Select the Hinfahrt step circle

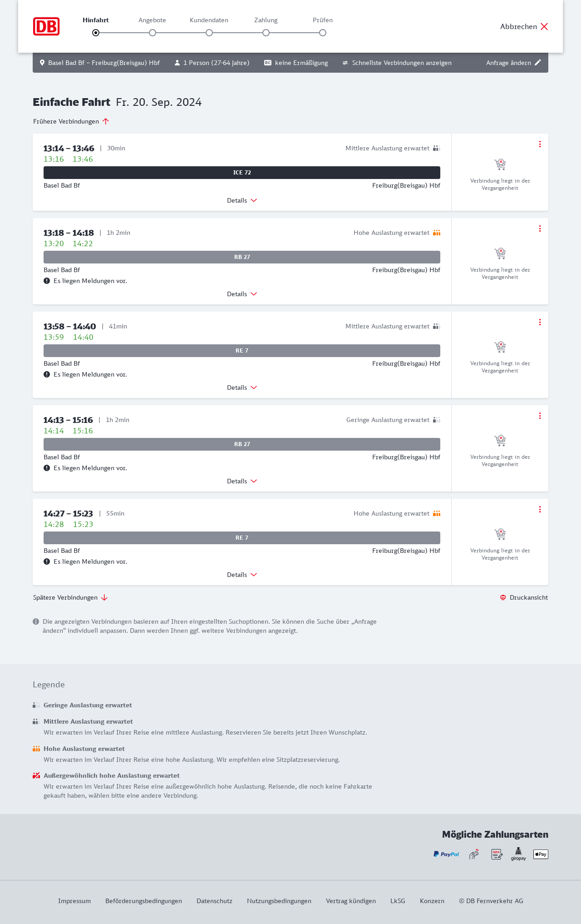pyautogui.click(x=96, y=33)
